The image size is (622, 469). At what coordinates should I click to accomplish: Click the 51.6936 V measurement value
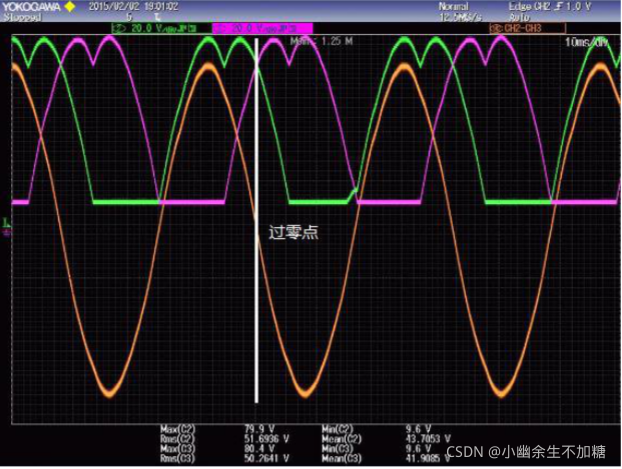(x=266, y=439)
